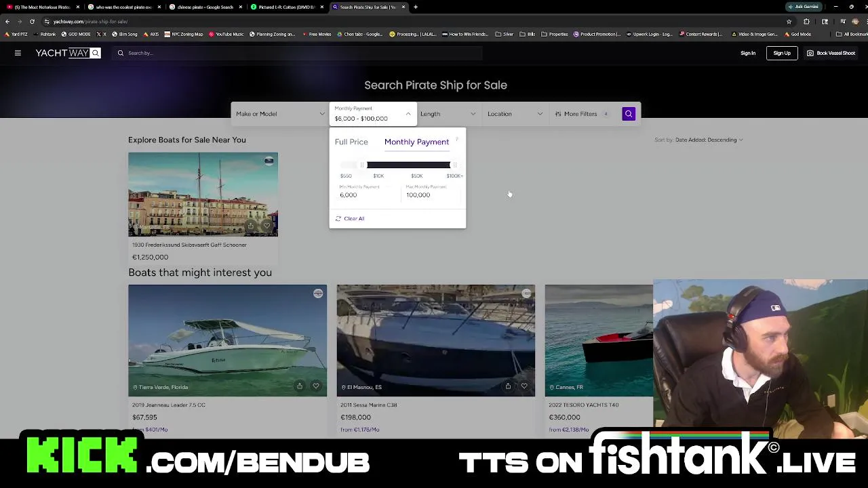Switch to the chinese pirate Google Search tab
868x488 pixels.
point(205,7)
